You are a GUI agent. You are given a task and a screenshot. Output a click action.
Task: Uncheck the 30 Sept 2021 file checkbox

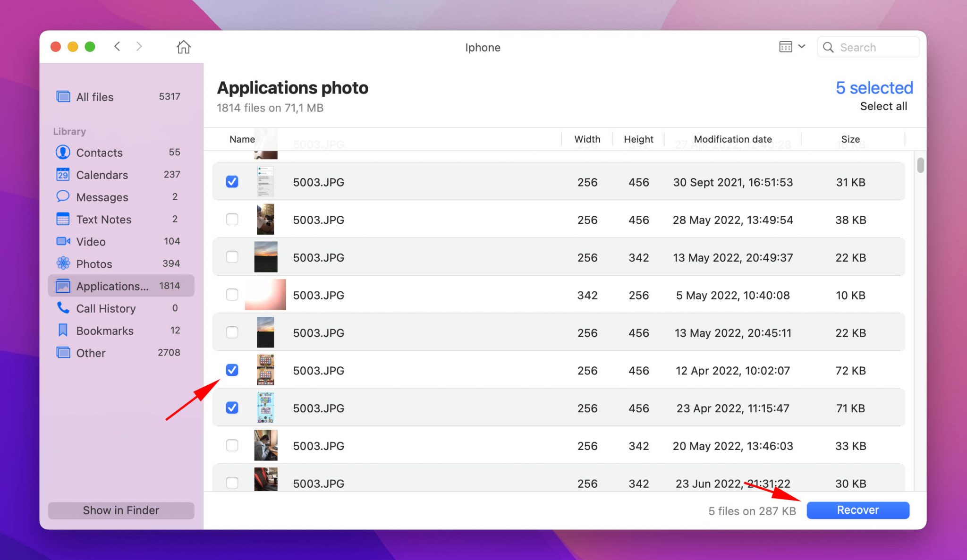point(232,182)
